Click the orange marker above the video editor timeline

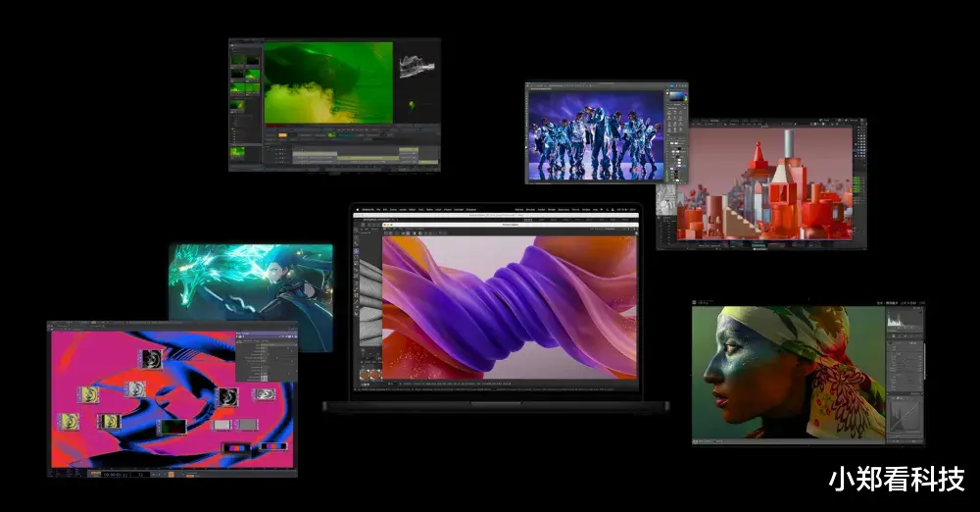pyautogui.click(x=282, y=134)
